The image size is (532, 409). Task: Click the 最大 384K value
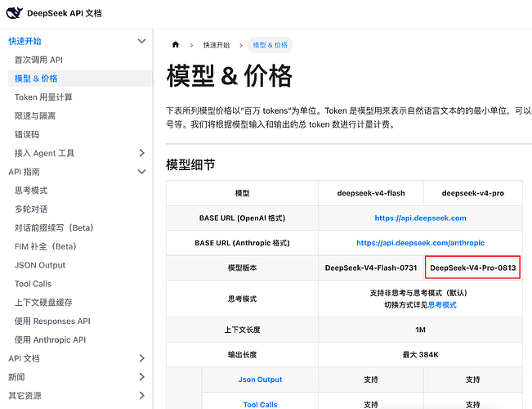point(420,355)
